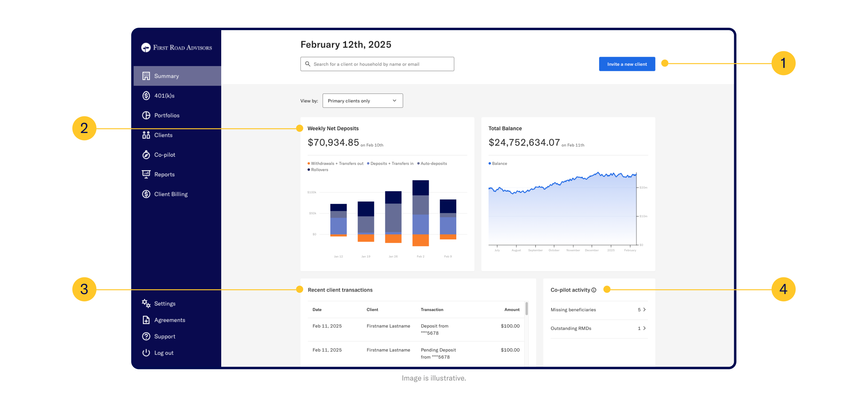
Task: Click the Jan 26 stacked bar
Action: pyautogui.click(x=393, y=217)
